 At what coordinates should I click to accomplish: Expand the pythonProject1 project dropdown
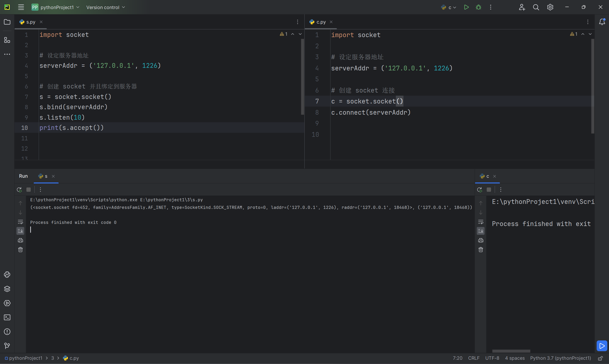pos(55,7)
